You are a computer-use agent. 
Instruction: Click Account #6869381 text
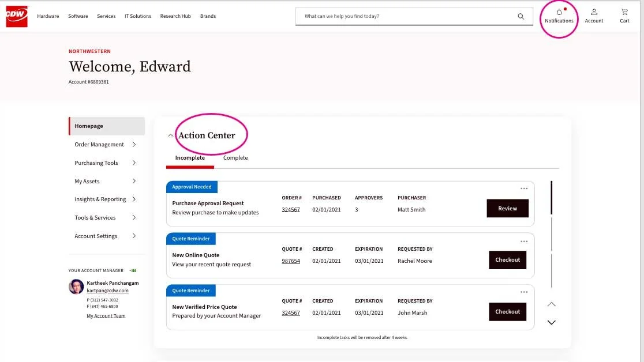click(x=89, y=82)
